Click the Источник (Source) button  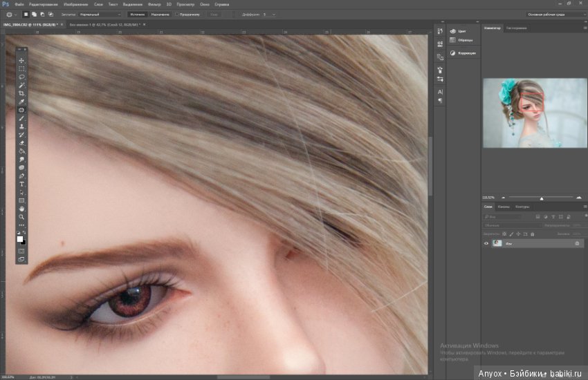pyautogui.click(x=137, y=15)
